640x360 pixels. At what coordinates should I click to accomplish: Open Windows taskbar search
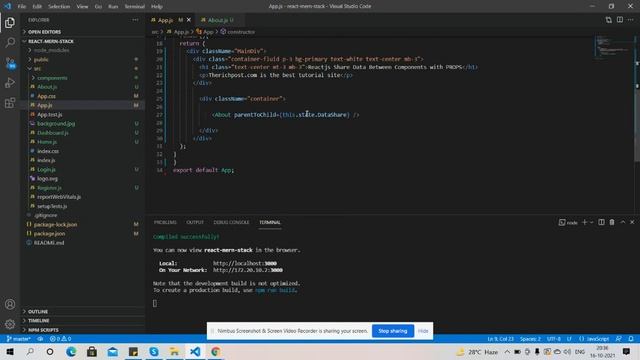pyautogui.click(x=30, y=351)
